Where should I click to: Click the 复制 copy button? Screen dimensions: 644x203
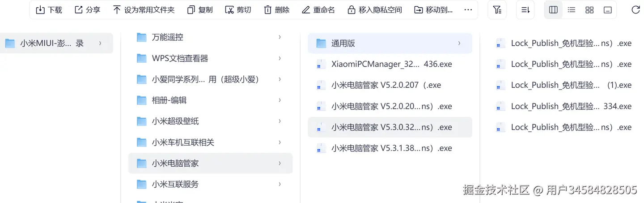click(x=200, y=10)
